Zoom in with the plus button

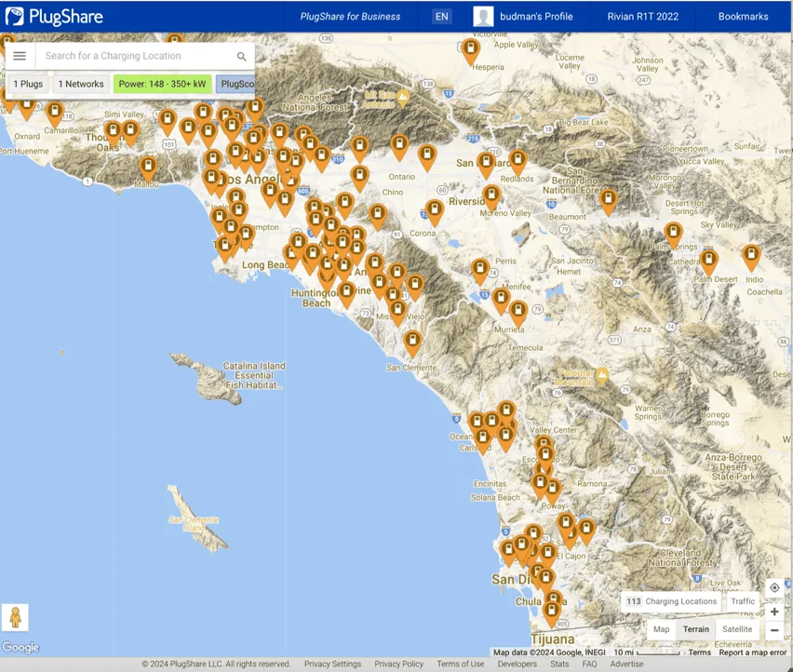pos(774,612)
